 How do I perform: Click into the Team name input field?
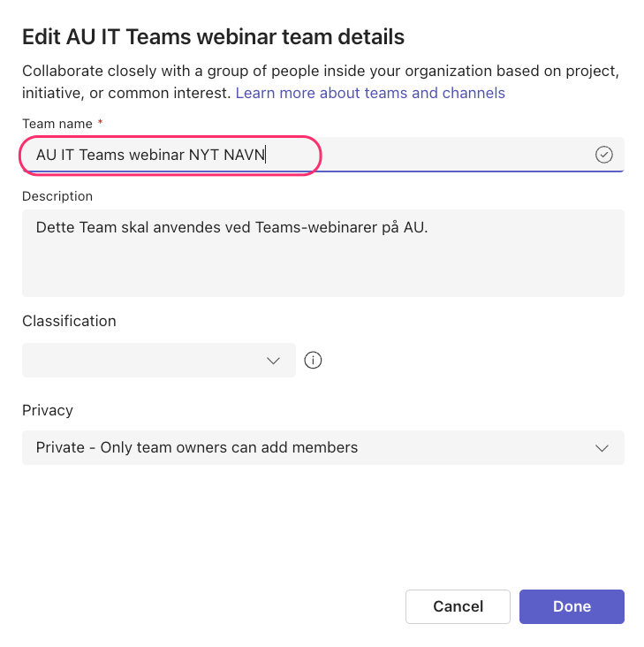[x=323, y=155]
